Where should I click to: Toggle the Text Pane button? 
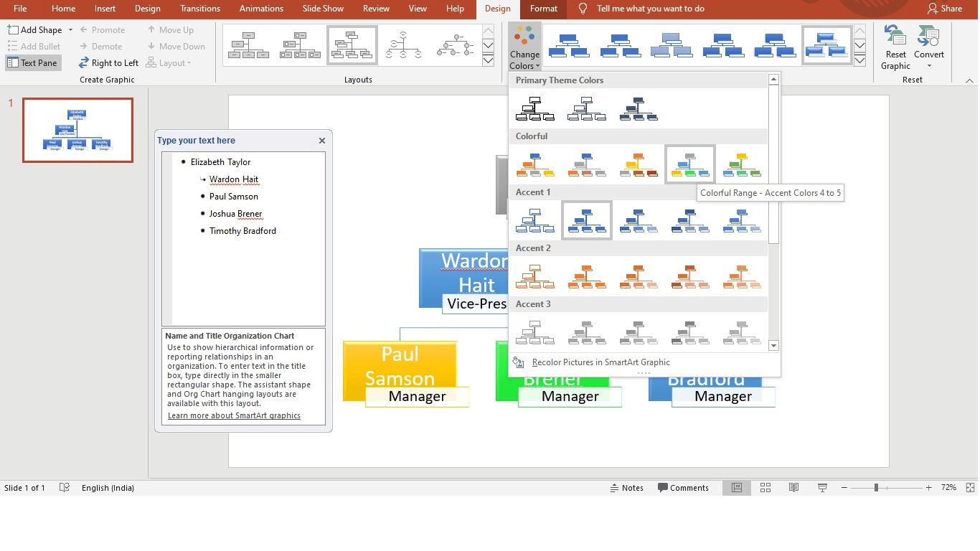point(33,63)
